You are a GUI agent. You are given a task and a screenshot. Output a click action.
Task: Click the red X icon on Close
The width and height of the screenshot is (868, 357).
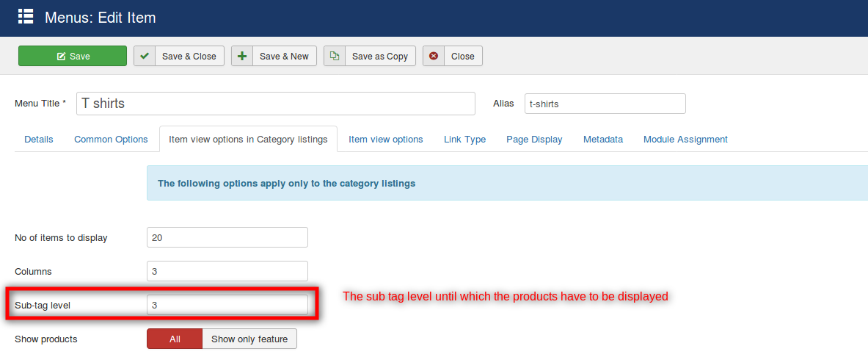(x=434, y=56)
